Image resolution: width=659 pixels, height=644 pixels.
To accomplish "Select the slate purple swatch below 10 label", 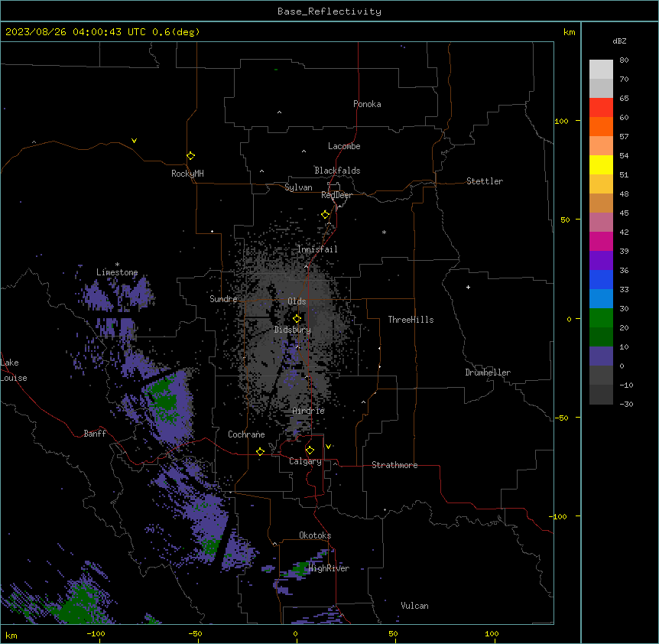I will click(x=601, y=356).
